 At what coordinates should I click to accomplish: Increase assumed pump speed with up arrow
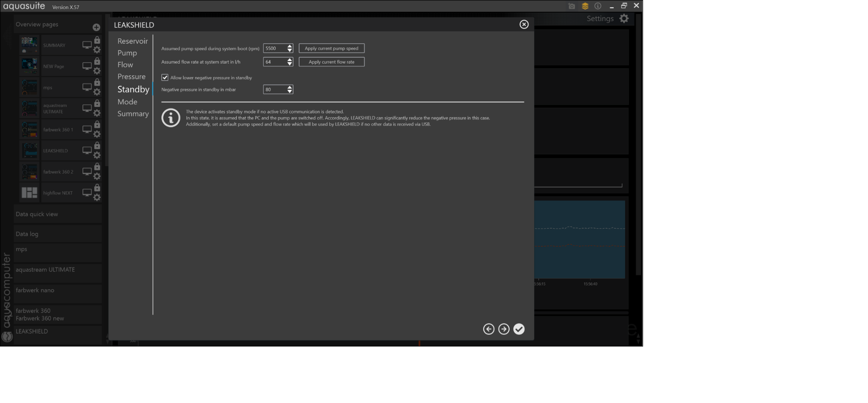[x=289, y=46]
